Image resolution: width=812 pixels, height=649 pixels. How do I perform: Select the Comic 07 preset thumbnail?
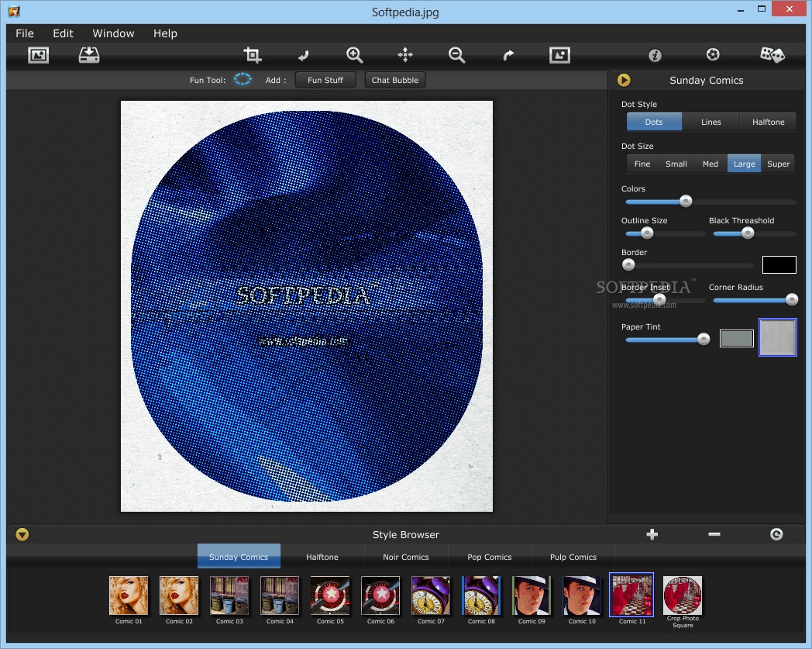coord(431,595)
